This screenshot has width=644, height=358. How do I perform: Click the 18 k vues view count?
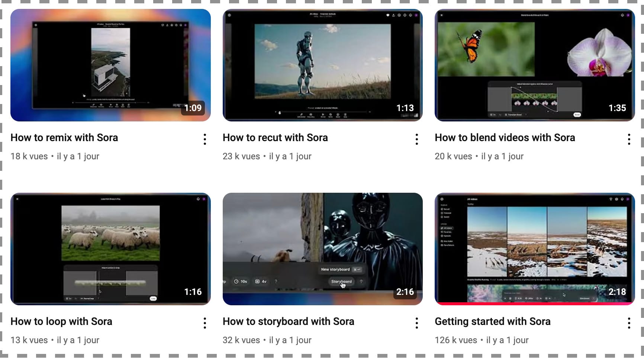pos(29,156)
